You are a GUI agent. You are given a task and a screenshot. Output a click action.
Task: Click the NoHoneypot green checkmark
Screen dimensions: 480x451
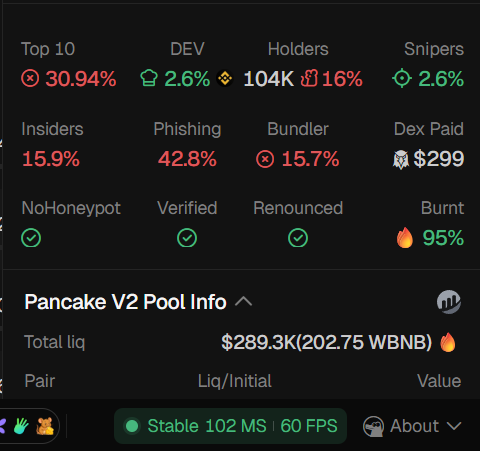(x=31, y=238)
